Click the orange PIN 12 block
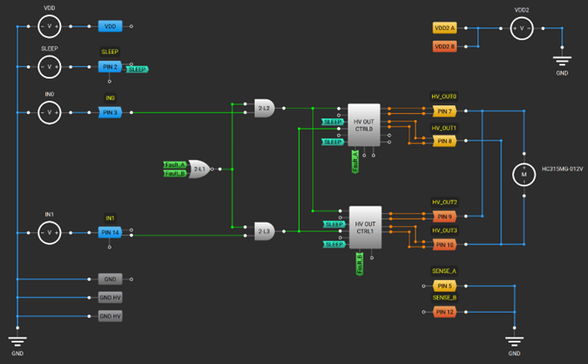Viewport: 588px width, 364px height. 444,313
